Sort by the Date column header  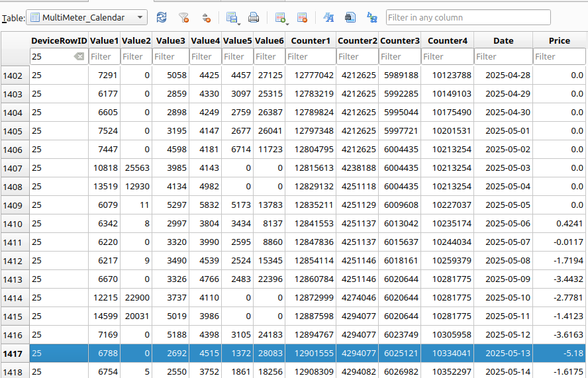coord(504,40)
